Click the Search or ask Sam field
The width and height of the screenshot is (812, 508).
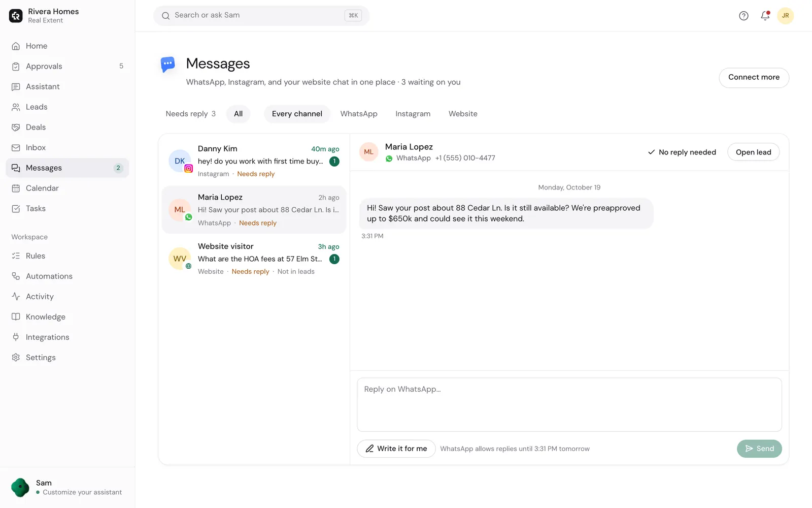point(261,16)
